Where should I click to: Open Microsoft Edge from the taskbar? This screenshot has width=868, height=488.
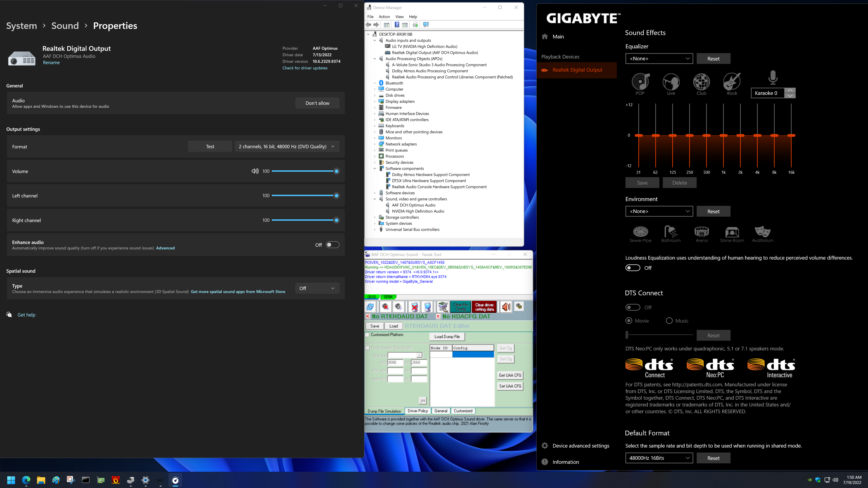26,480
